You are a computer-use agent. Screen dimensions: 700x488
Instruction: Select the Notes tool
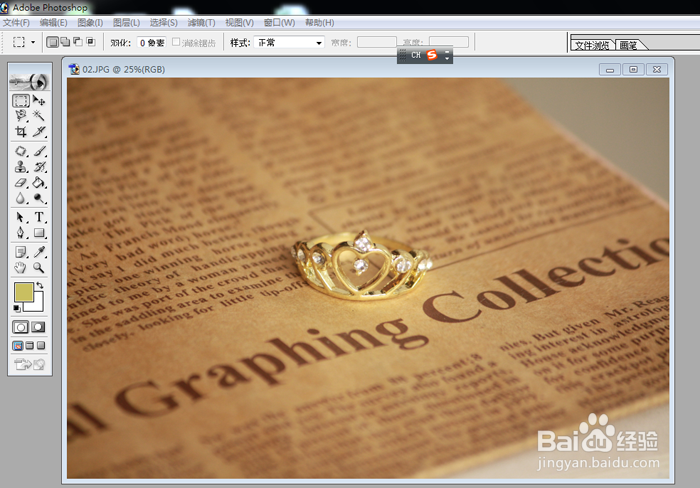(x=21, y=252)
